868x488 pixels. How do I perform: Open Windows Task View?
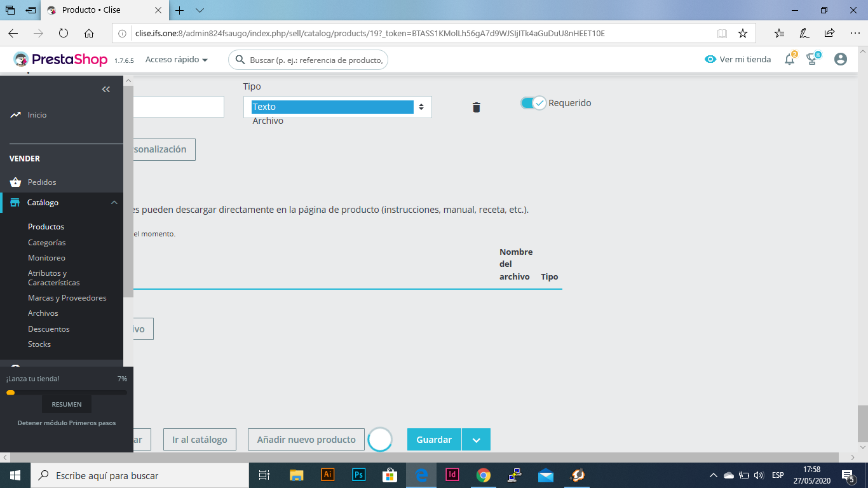pos(264,475)
